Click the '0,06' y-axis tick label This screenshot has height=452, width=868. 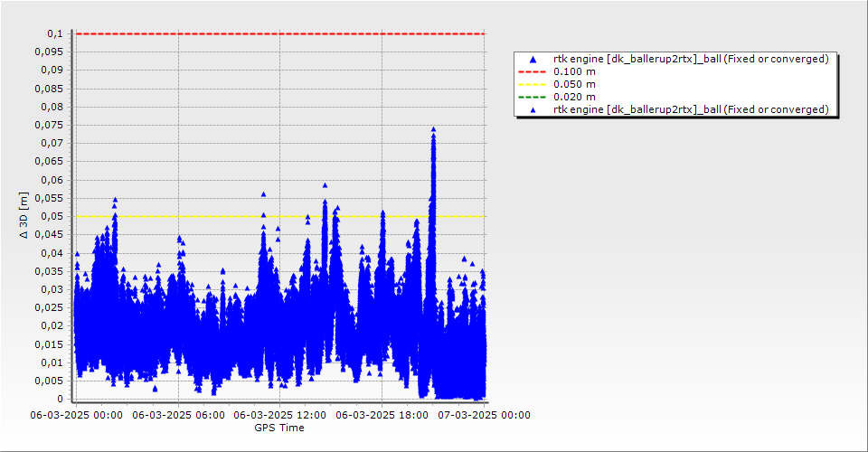[x=52, y=180]
